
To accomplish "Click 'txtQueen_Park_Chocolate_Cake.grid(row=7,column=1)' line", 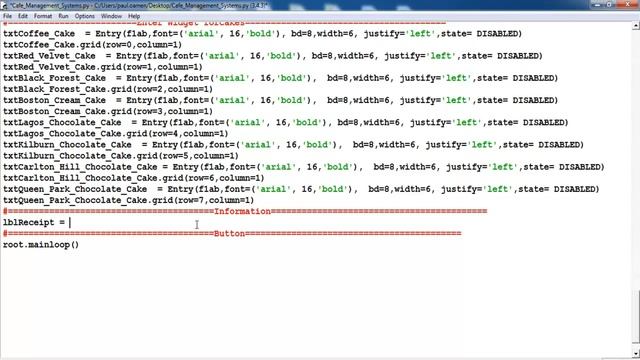I will 128,200.
